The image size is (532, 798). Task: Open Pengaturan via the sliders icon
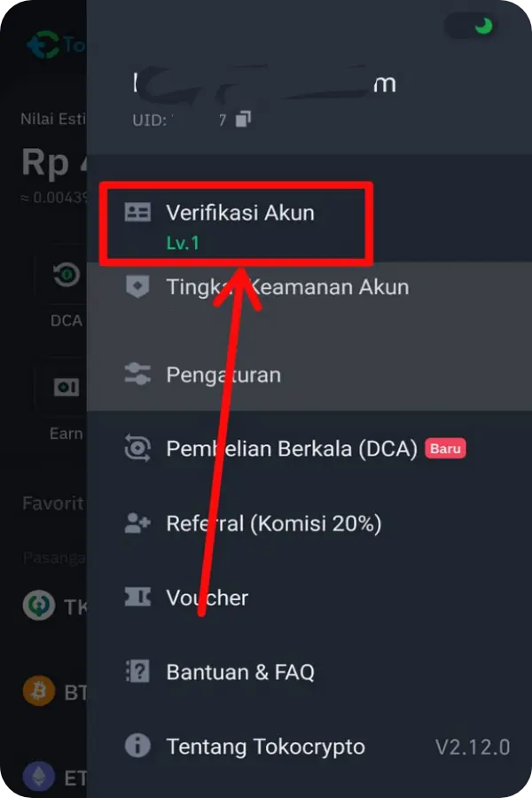pos(137,374)
